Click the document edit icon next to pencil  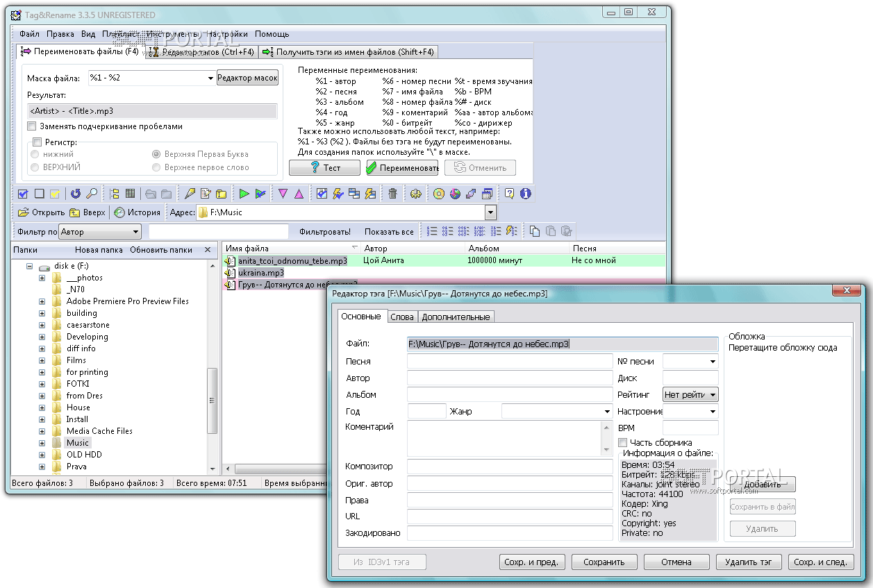pyautogui.click(x=206, y=194)
